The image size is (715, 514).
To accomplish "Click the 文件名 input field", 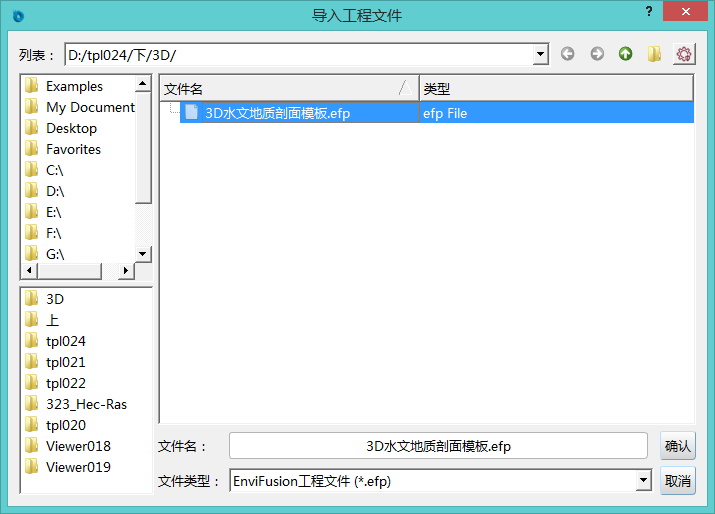I will point(438,446).
